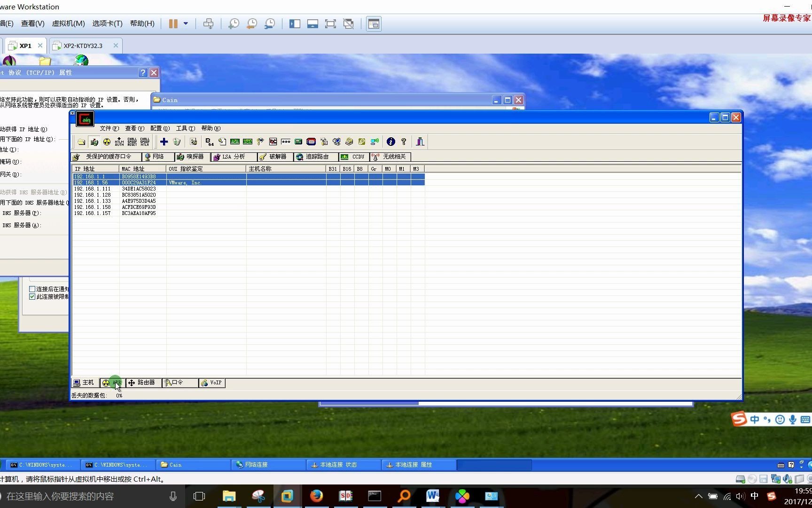Click the CHALL SPOOF RESET icon
The height and width of the screenshot is (508, 812).
tap(132, 142)
